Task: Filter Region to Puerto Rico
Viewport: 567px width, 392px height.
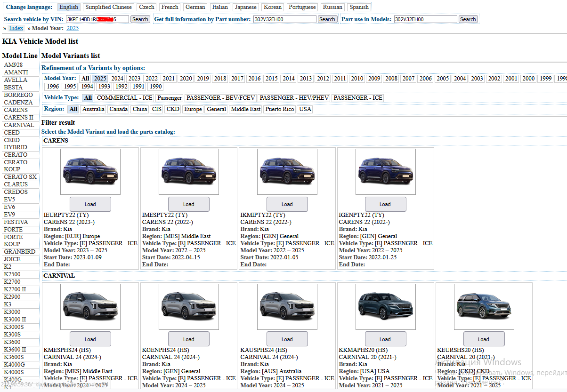Action: click(280, 109)
